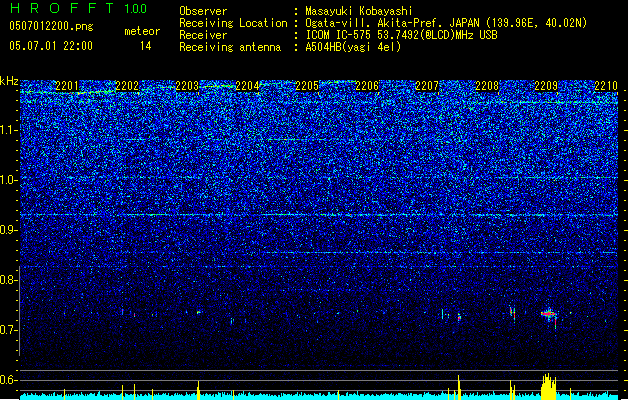Click the Receiving Location label
This screenshot has height=400, width=629.
click(x=233, y=23)
